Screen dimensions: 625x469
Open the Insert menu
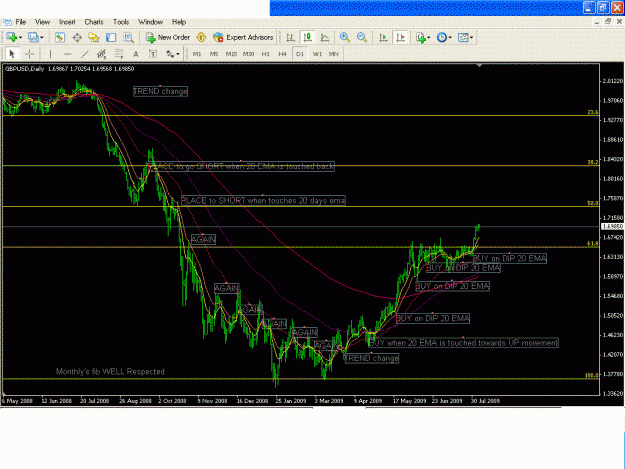click(x=67, y=22)
